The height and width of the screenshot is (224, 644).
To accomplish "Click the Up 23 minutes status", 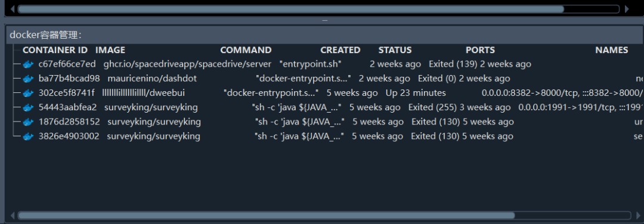I will [416, 93].
